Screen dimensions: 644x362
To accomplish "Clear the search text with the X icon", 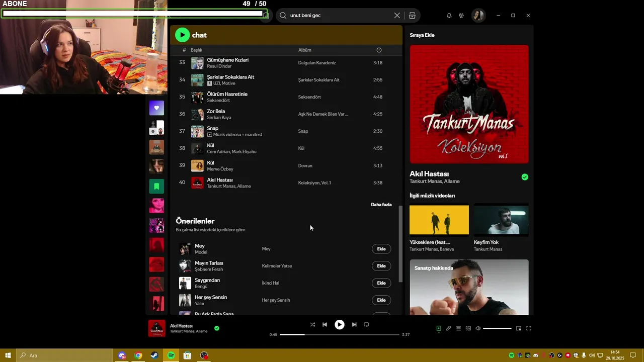I will pyautogui.click(x=397, y=16).
